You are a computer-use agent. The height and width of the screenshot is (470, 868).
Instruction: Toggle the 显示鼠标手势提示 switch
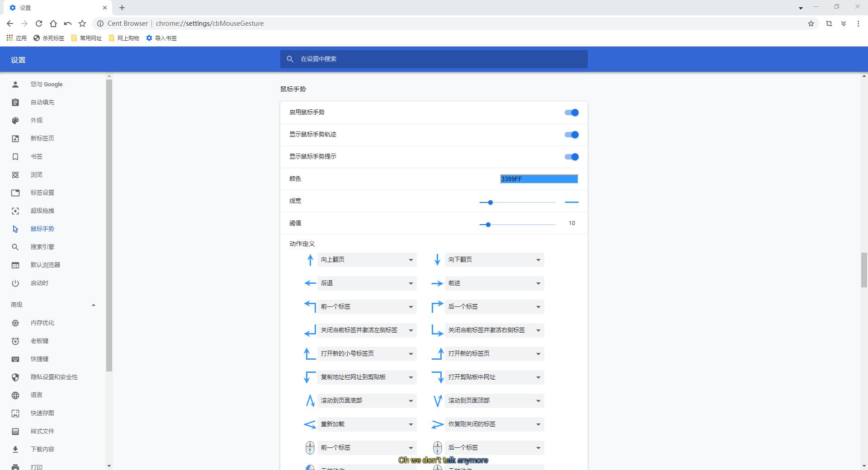571,157
